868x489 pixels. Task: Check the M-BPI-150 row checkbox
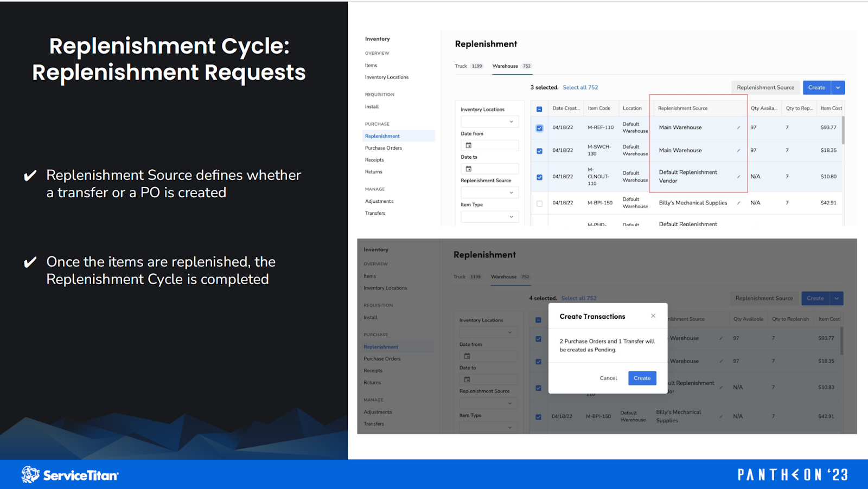[540, 203]
